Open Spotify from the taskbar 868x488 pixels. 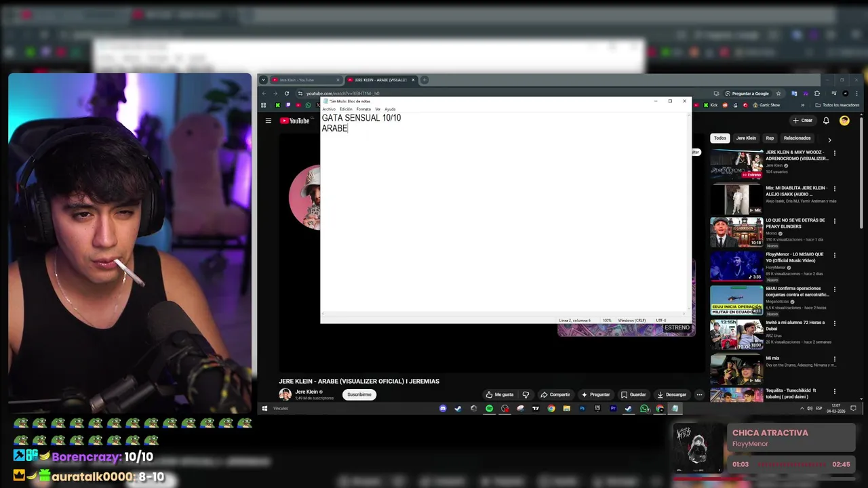point(489,408)
